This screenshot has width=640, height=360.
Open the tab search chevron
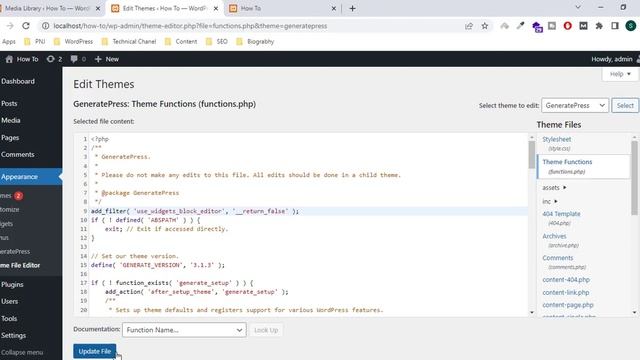pos(578,7)
